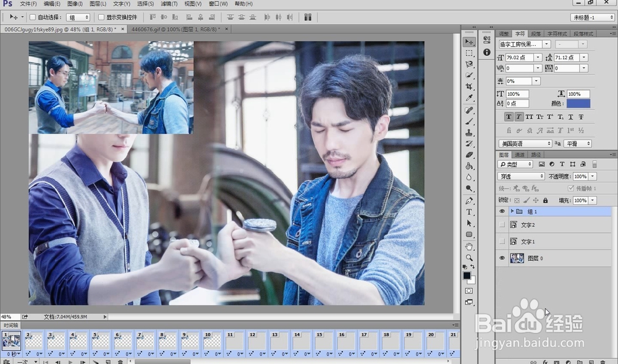The height and width of the screenshot is (364, 618).
Task: Open the font size 79.02 dropdown
Action: tap(538, 57)
